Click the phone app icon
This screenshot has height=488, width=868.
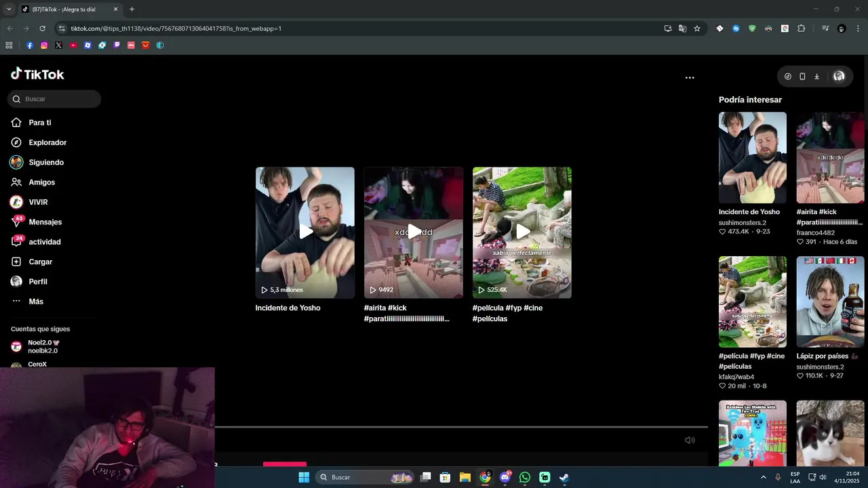(802, 77)
